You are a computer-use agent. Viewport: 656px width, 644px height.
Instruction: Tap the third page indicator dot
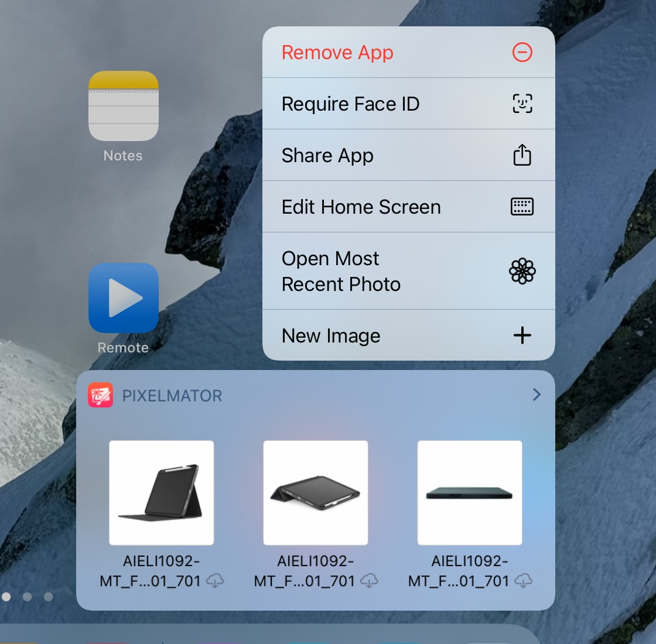pos(49,597)
